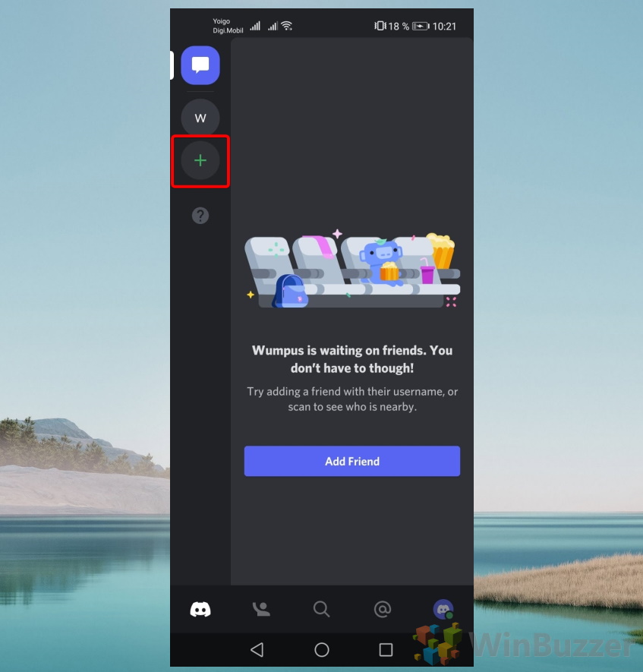Tap the vibrate mode status icon
643x672 pixels.
click(x=380, y=26)
